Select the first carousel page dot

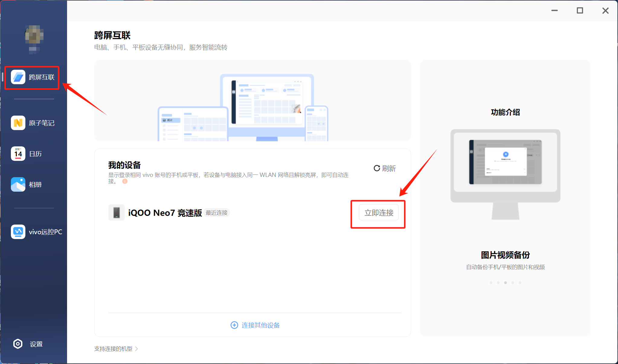[491, 283]
